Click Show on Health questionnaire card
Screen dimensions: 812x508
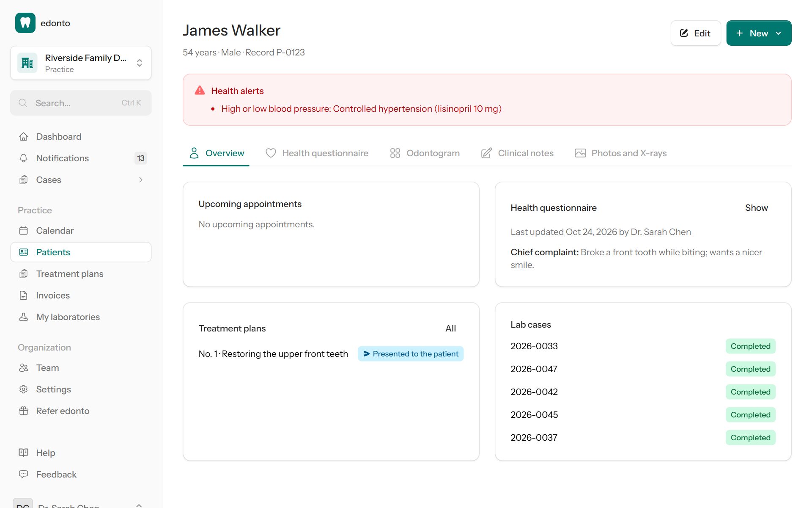tap(757, 208)
